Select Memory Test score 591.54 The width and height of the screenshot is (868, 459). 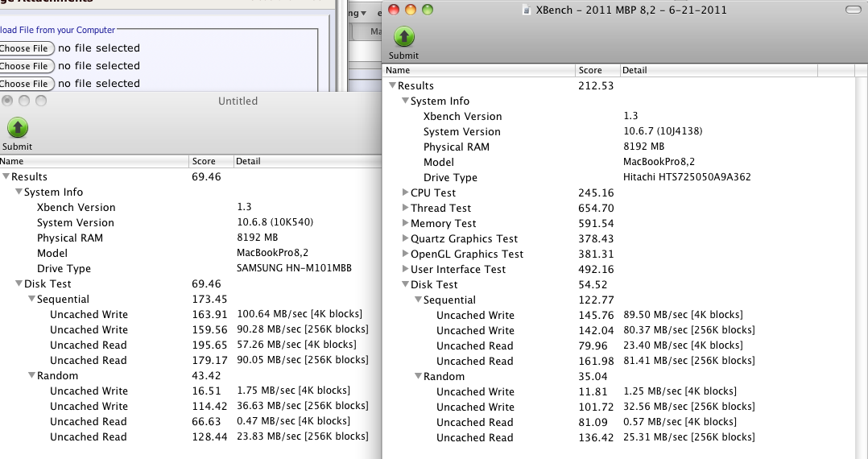[x=596, y=224]
